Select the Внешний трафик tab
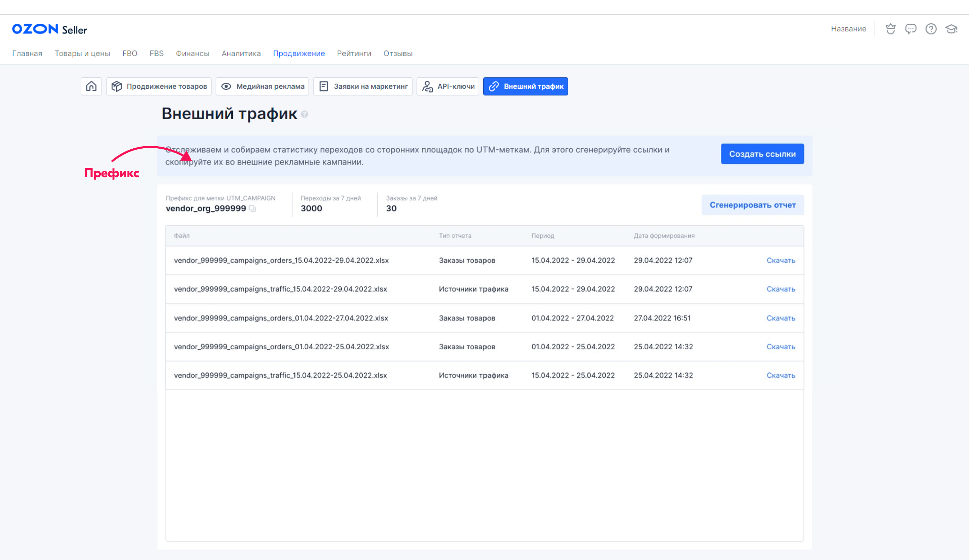This screenshot has height=560, width=969. (525, 86)
